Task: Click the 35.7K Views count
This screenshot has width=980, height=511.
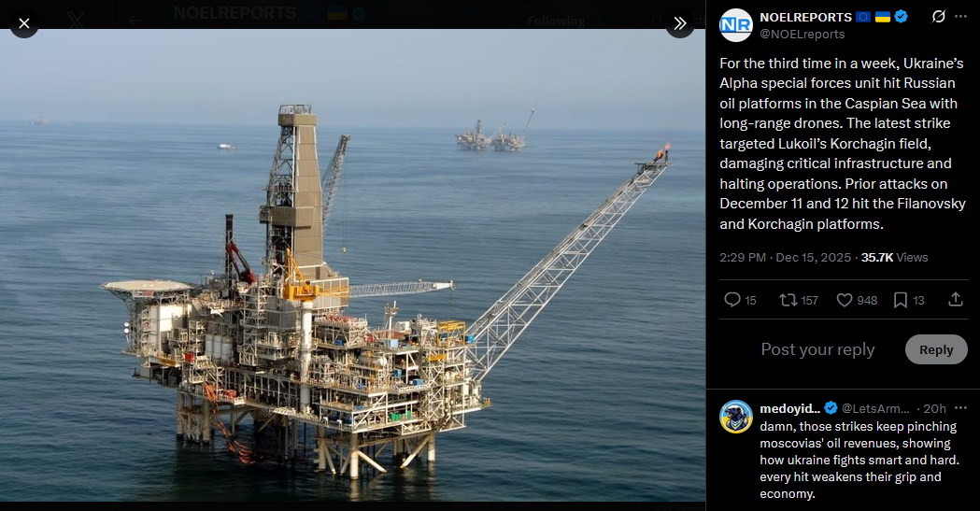Action: pyautogui.click(x=894, y=258)
